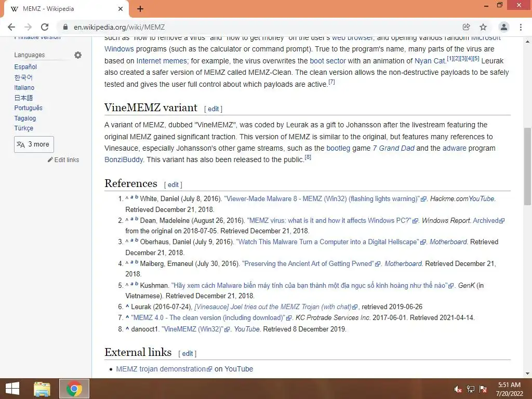This screenshot has height=399, width=532.
Task: Jump to citation [8] superscript
Action: point(308,157)
